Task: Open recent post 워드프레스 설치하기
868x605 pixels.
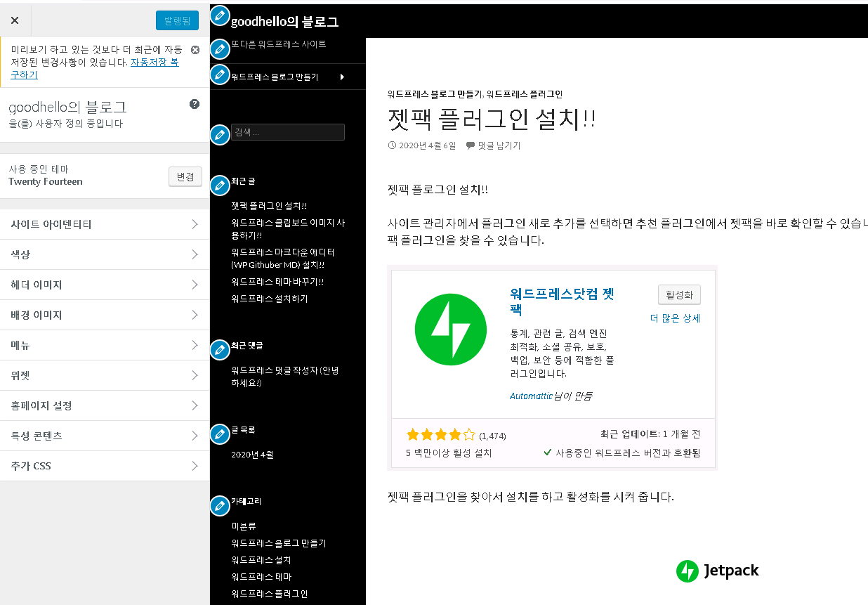Action: [270, 299]
